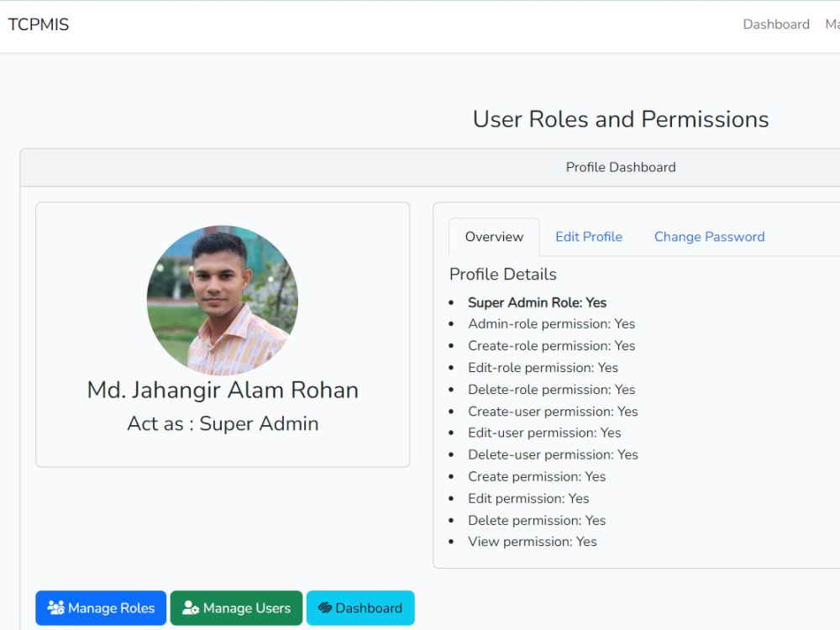Click the TCPMIS brand logo text
The width and height of the screenshot is (840, 630).
(x=39, y=24)
